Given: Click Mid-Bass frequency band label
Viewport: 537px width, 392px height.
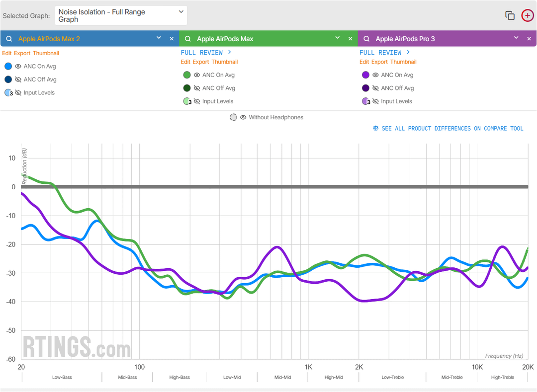Looking at the screenshot, I should point(127,377).
